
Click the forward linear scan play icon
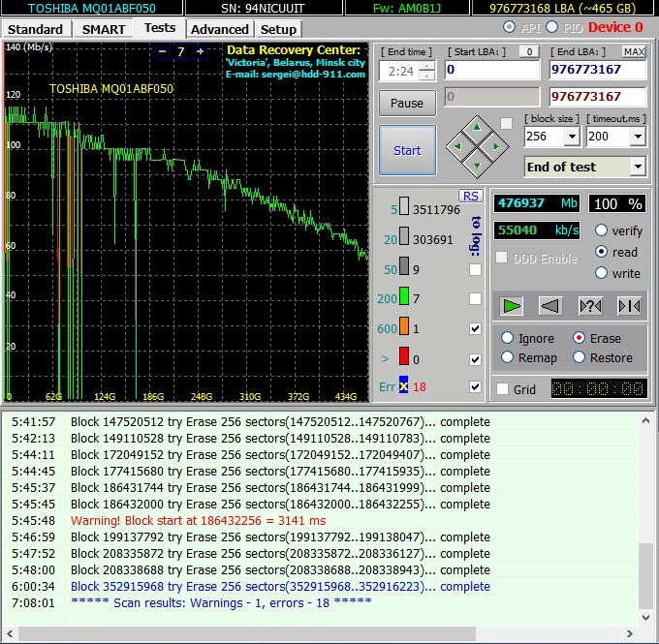pos(513,306)
